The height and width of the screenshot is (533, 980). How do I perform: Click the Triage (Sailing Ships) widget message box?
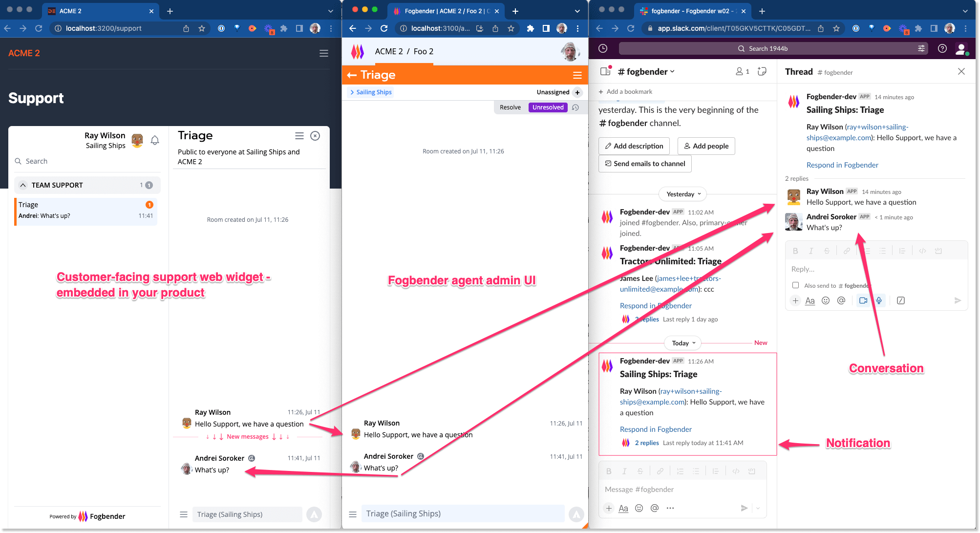(x=247, y=514)
